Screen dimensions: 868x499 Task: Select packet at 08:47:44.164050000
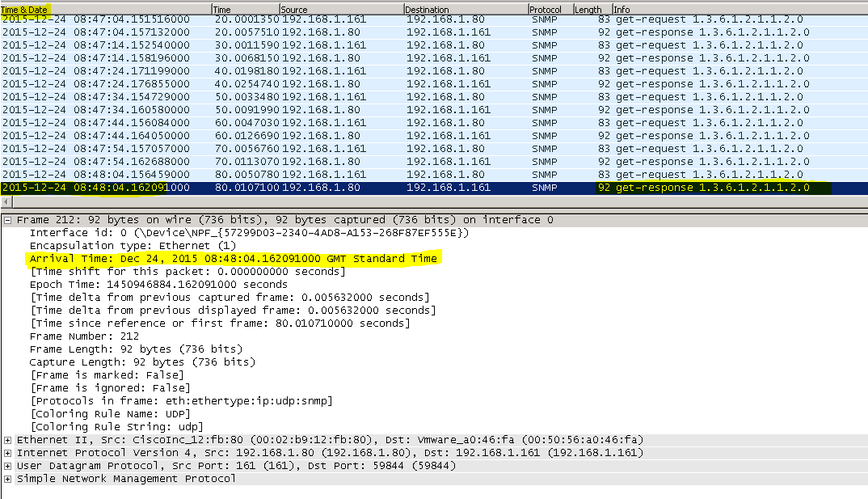[x=434, y=136]
